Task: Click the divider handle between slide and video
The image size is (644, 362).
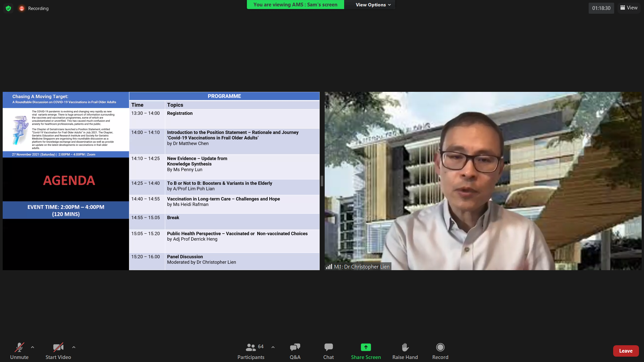Action: [322, 181]
